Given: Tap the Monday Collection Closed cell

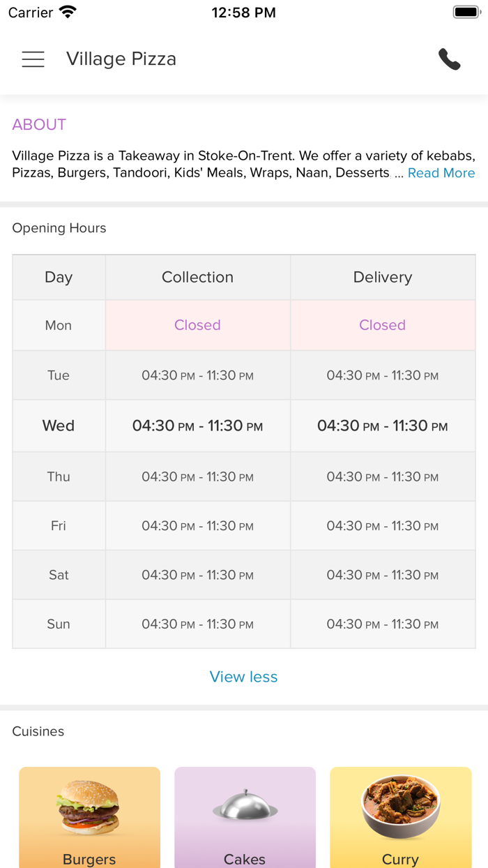Looking at the screenshot, I should [x=197, y=325].
